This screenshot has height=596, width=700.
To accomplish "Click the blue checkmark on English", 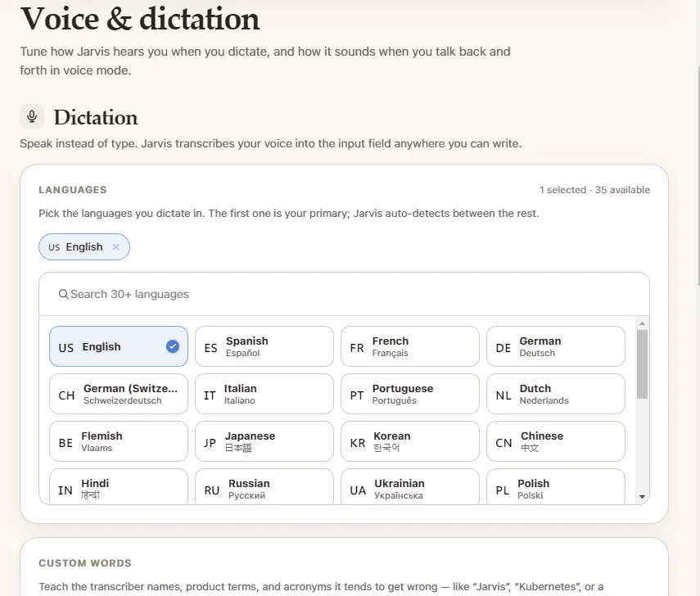I will point(173,346).
